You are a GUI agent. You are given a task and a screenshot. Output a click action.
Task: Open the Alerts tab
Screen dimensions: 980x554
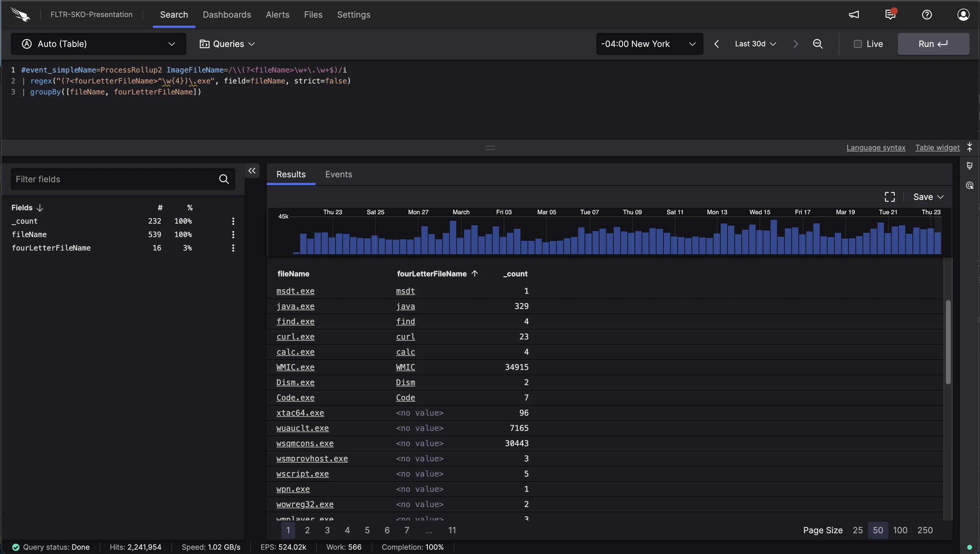pos(277,14)
